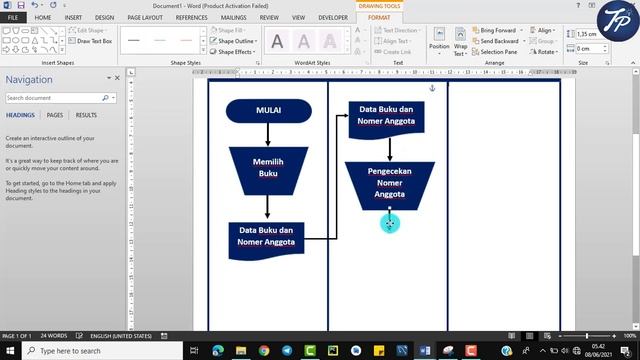Open Ribbon Display Options

coord(591,5)
